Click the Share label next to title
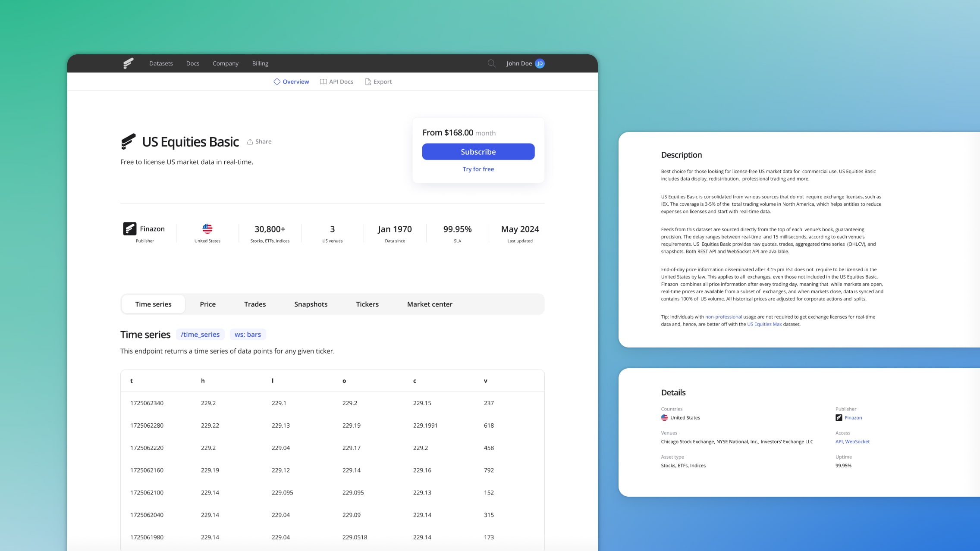 pos(263,141)
